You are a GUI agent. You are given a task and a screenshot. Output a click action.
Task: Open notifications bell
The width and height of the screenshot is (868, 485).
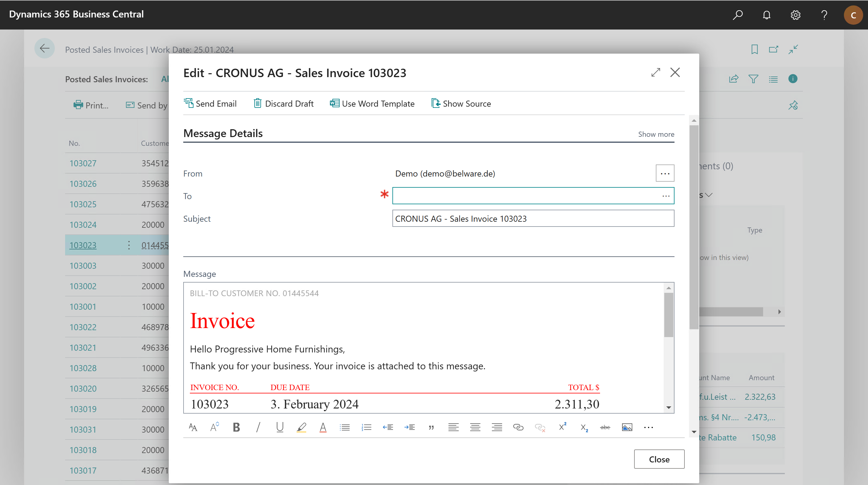(766, 15)
